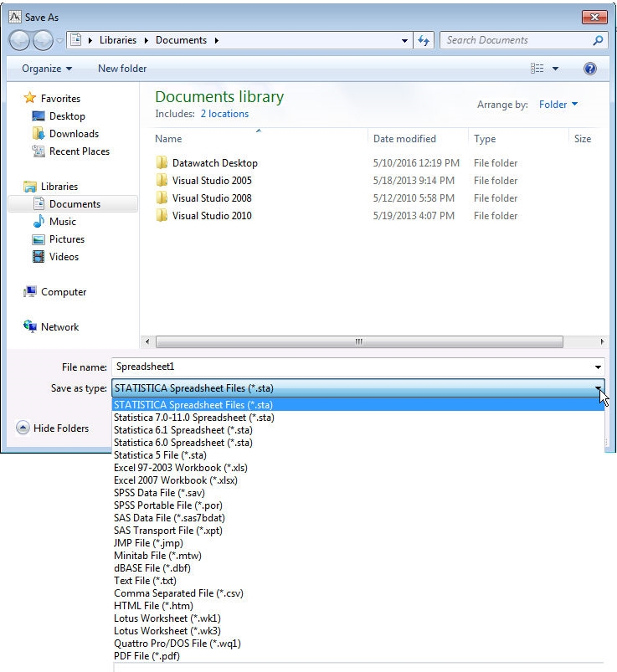Select PDF File (*.pdf) type
The height and width of the screenshot is (672, 617).
pyautogui.click(x=358, y=656)
